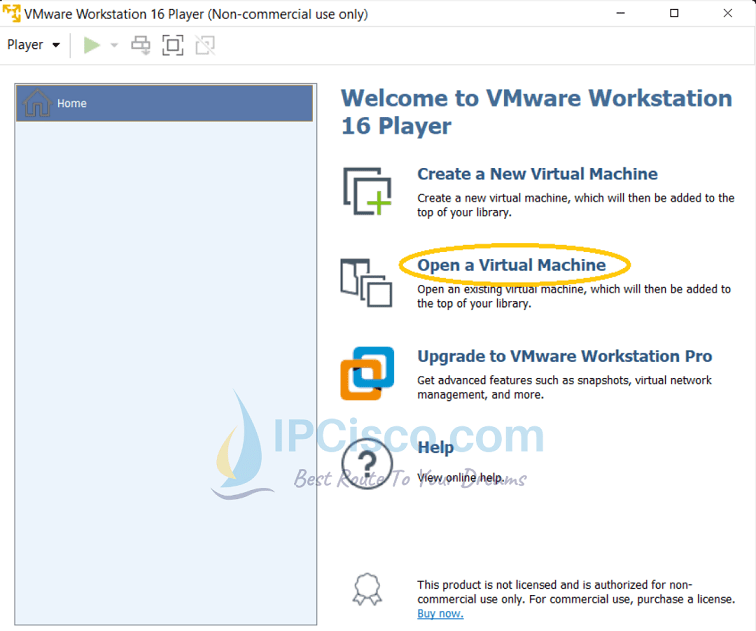
Task: Click the Unity mode toolbar icon
Action: [x=205, y=45]
